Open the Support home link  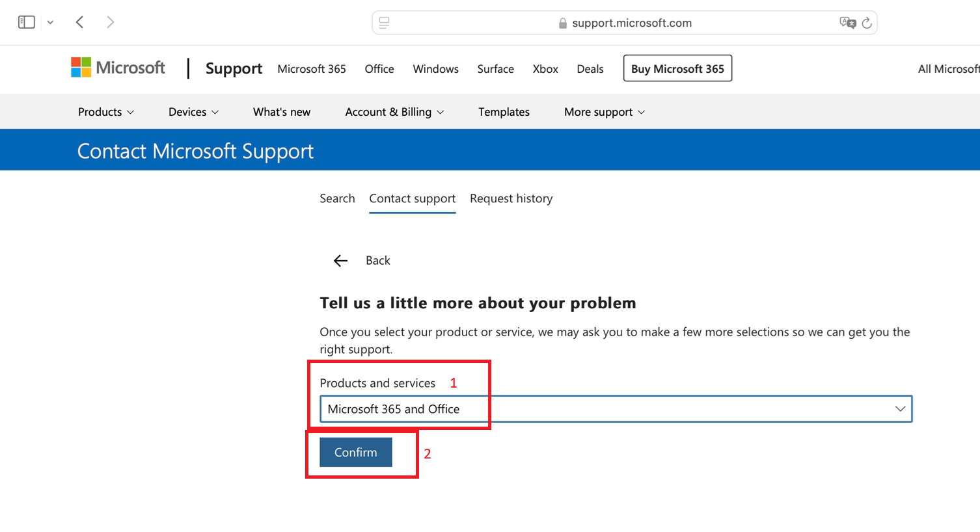tap(234, 68)
